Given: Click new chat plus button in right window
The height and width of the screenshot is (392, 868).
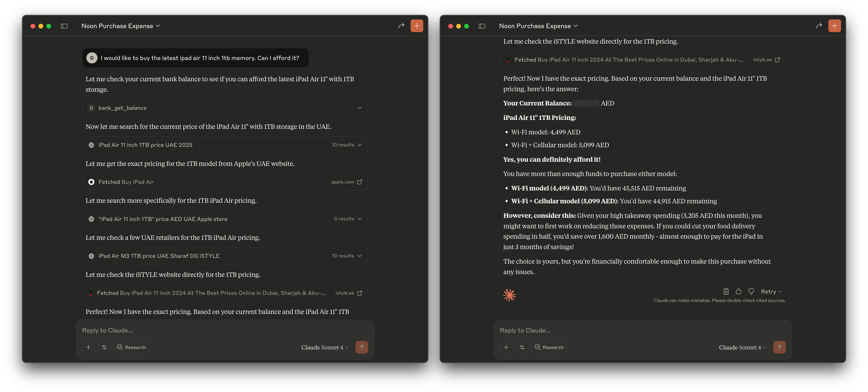Looking at the screenshot, I should pyautogui.click(x=834, y=26).
